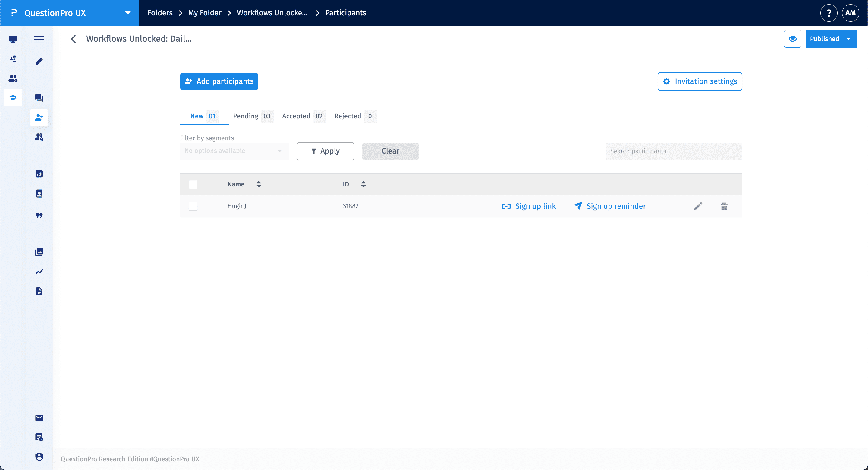Click the quotes icon in sidebar
The image size is (868, 470).
point(39,215)
